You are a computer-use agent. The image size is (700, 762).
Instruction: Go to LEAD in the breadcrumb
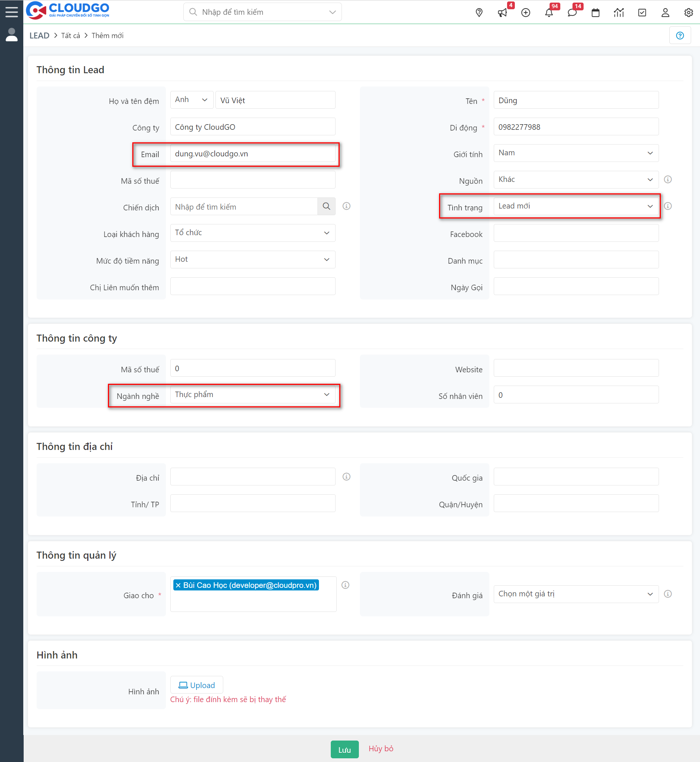(x=40, y=35)
